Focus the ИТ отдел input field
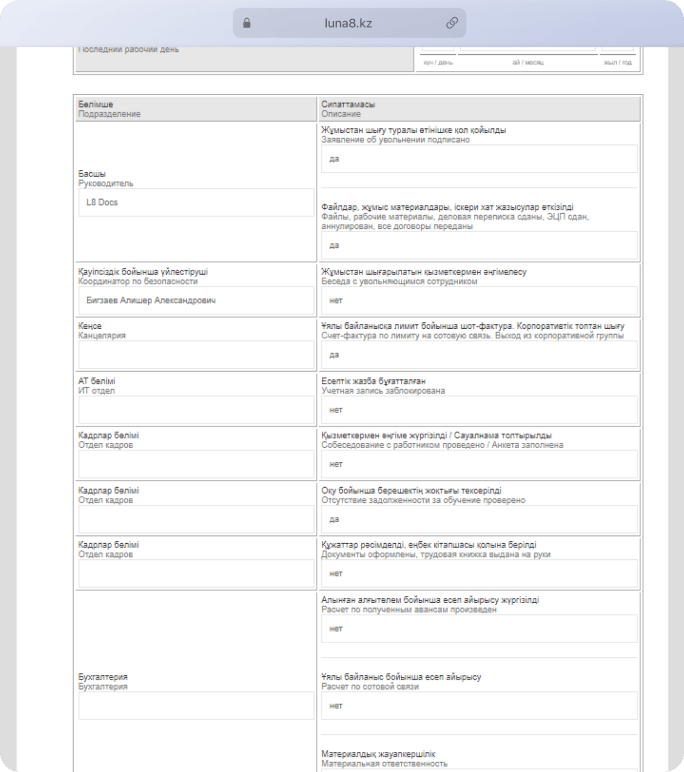Screen dimensions: 684x772 coord(196,410)
